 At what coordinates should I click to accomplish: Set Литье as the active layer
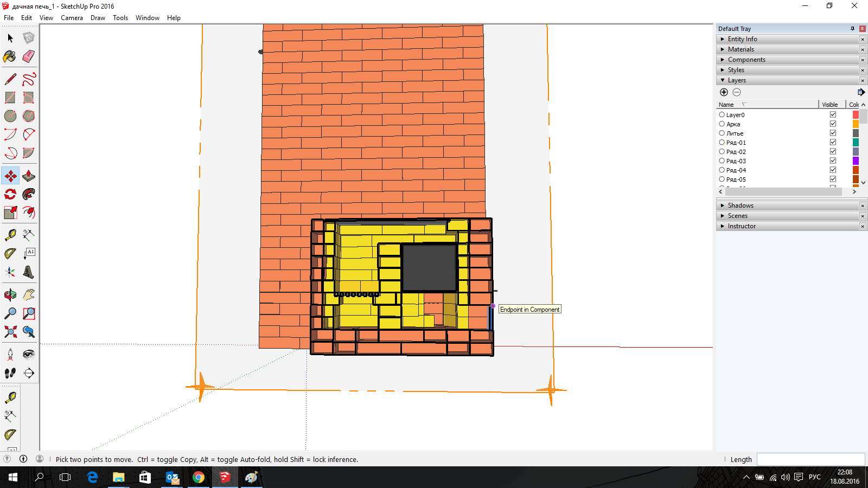click(722, 133)
